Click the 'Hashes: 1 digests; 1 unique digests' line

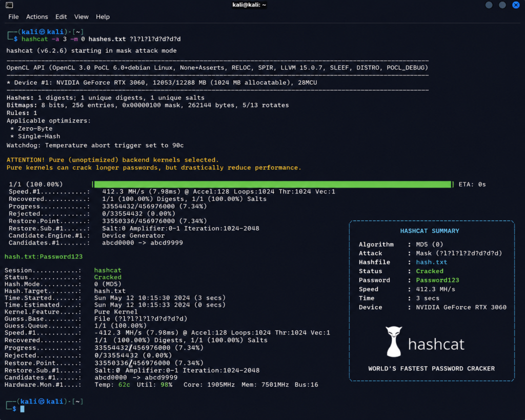point(106,97)
